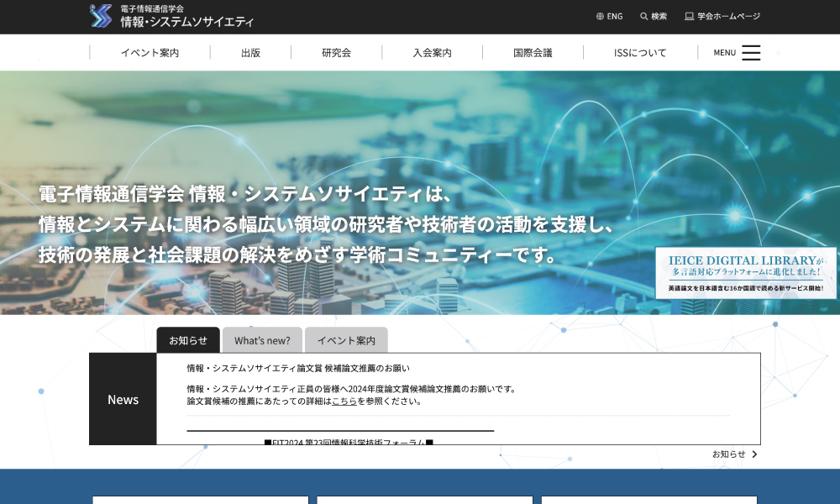
Task: Go to the お知らせ list link below news
Action: click(728, 454)
